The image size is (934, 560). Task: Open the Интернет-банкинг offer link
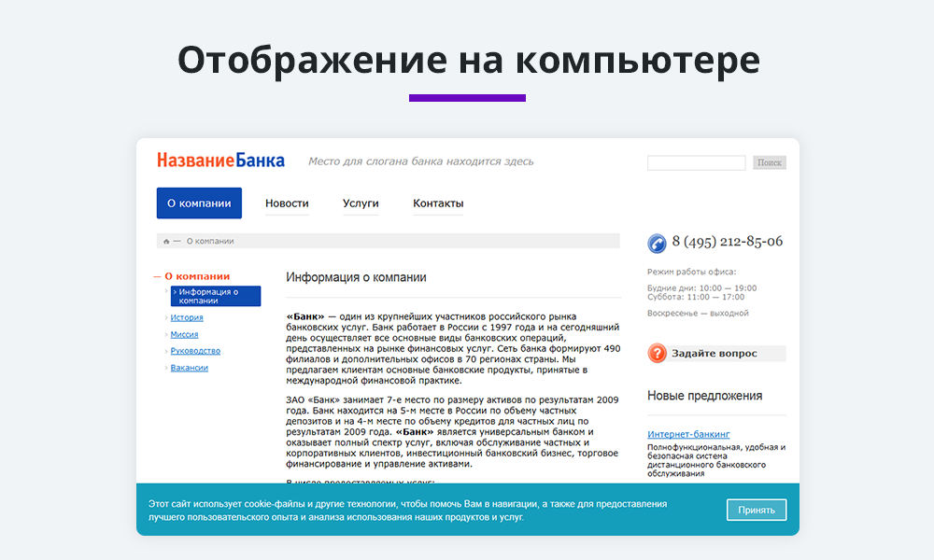pos(688,434)
